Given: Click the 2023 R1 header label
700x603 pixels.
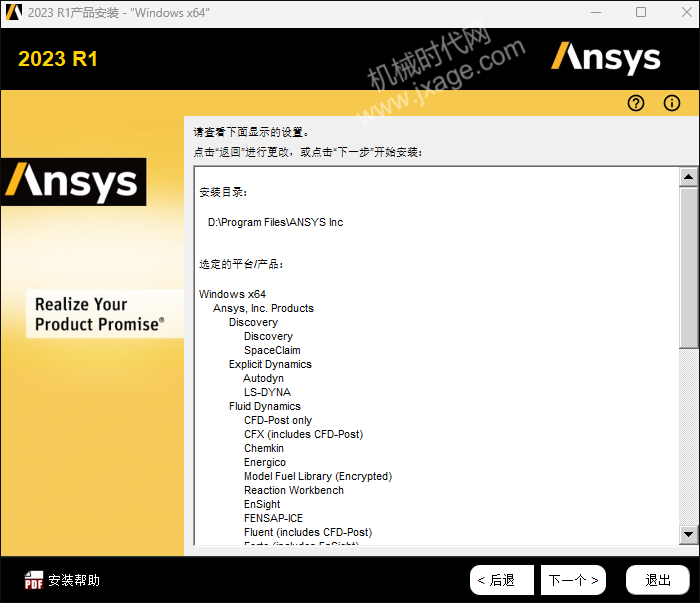Looking at the screenshot, I should [x=58, y=59].
